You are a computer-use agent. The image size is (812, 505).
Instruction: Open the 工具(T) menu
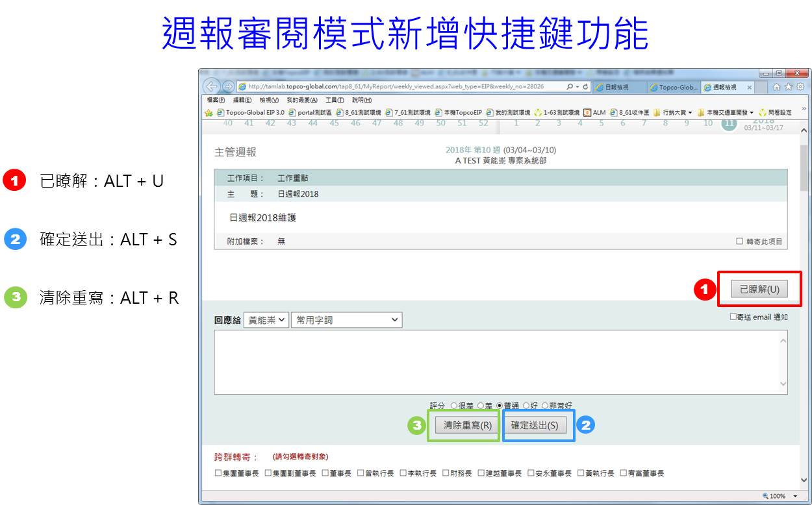tap(335, 100)
